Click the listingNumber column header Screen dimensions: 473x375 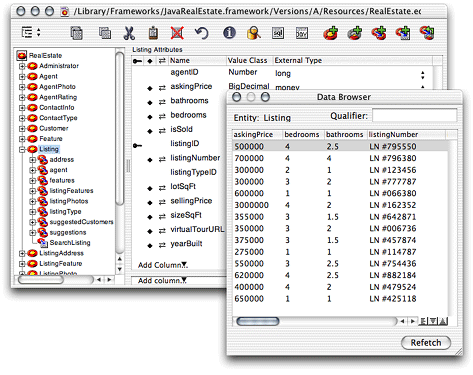point(406,135)
